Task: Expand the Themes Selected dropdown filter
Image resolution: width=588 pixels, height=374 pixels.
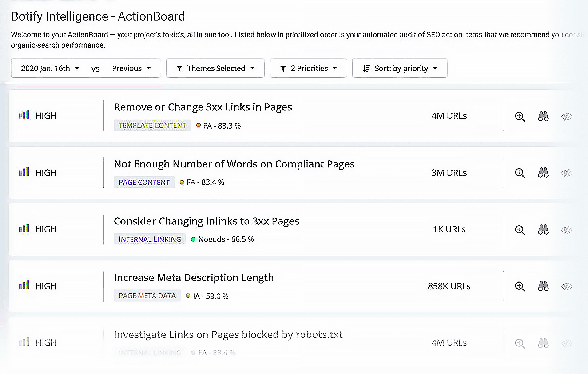Action: 215,68
